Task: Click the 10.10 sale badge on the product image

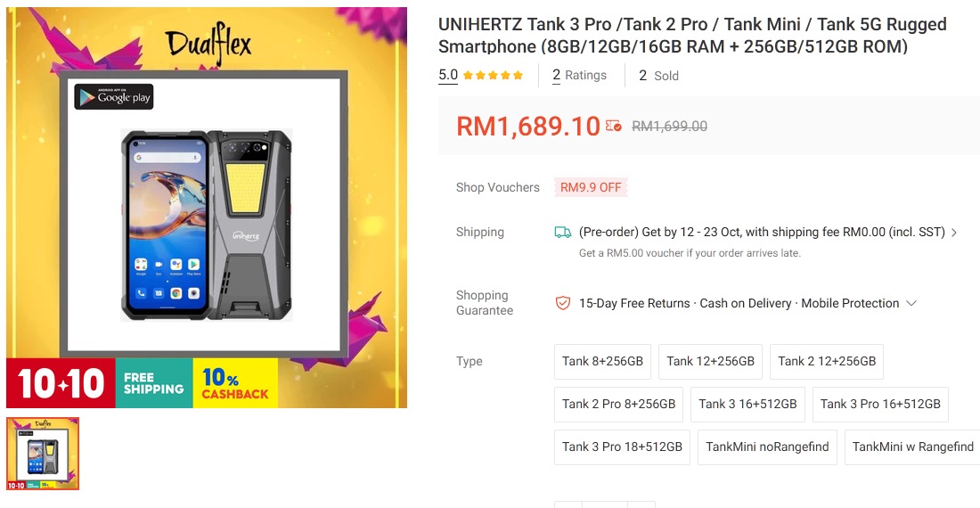Action: pyautogui.click(x=61, y=383)
